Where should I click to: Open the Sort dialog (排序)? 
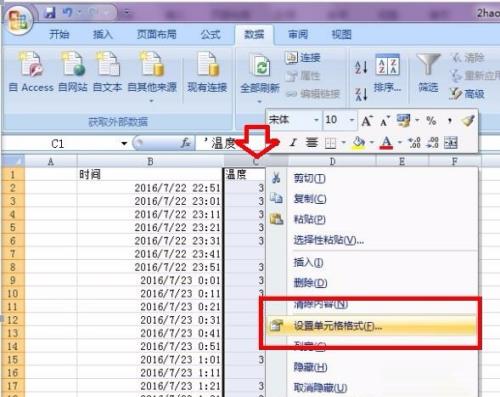tap(387, 73)
